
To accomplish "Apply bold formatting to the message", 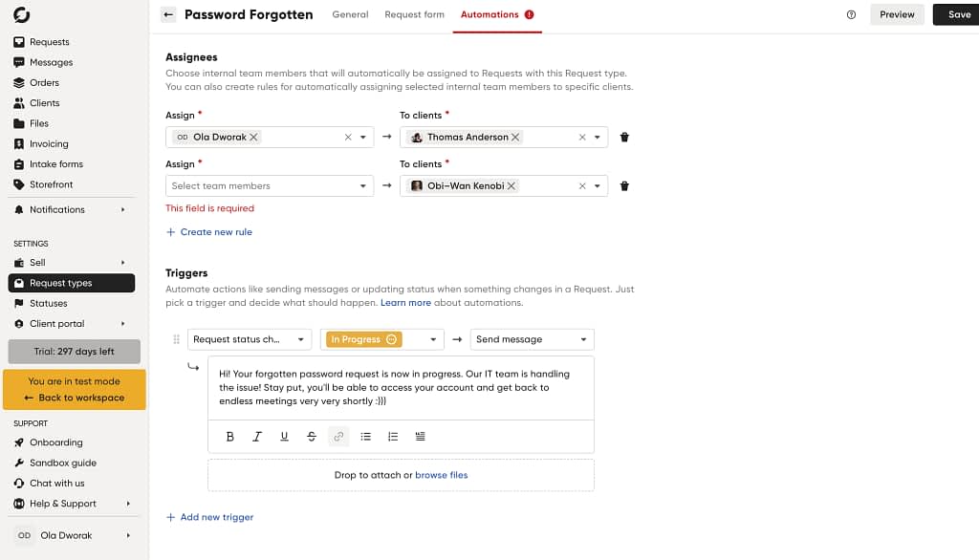I will pyautogui.click(x=229, y=437).
